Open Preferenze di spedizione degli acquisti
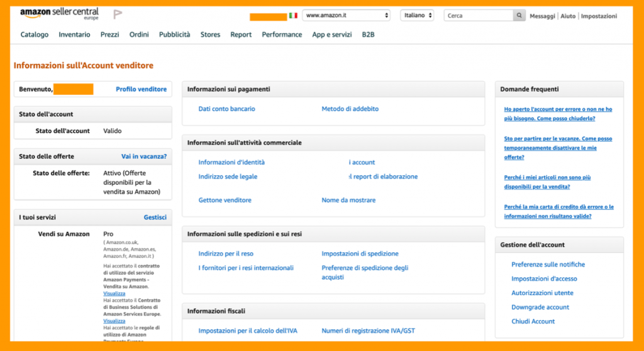This screenshot has height=351, width=644. pyautogui.click(x=365, y=272)
